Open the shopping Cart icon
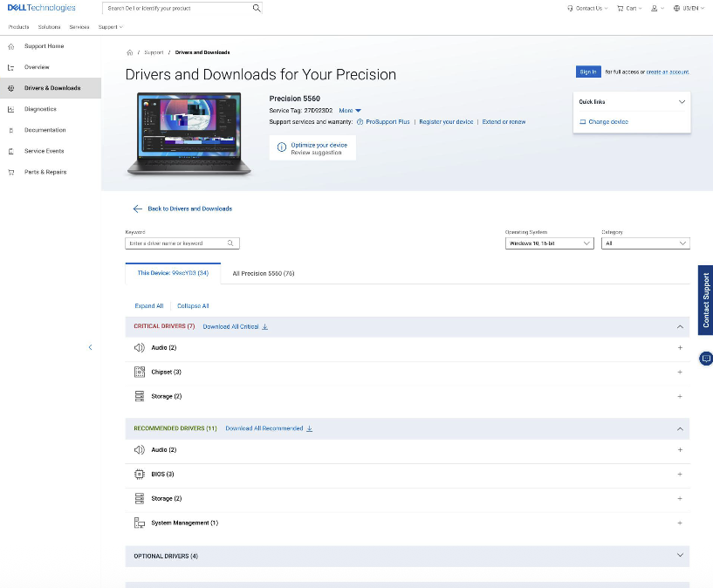The image size is (713, 588). 620,8
